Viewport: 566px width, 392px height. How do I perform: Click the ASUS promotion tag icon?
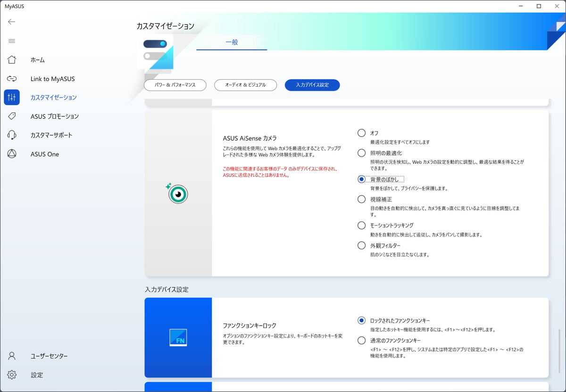[12, 116]
